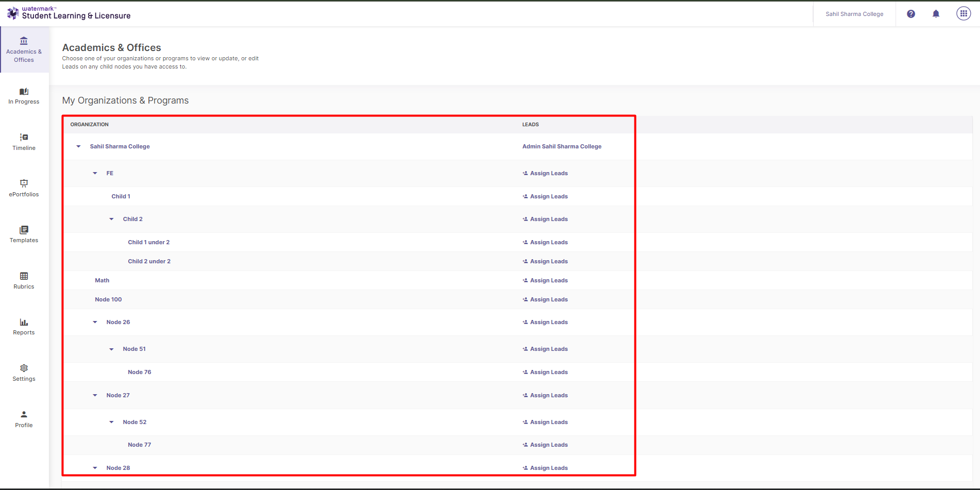Open Child 1 under 2
Viewport: 980px width, 490px height.
149,242
